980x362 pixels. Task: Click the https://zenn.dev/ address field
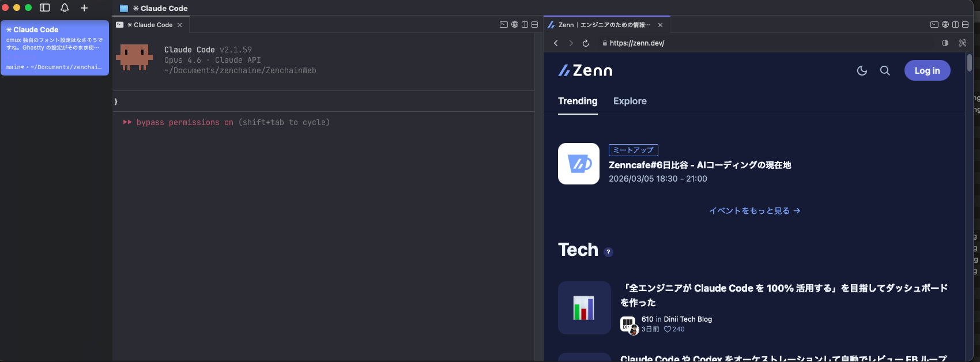click(767, 43)
